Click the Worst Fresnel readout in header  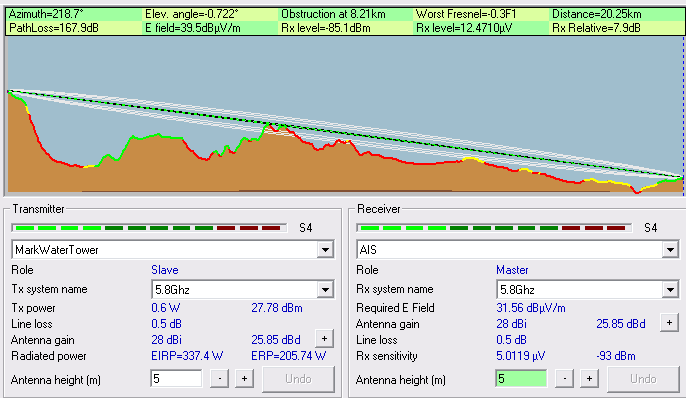click(x=466, y=14)
